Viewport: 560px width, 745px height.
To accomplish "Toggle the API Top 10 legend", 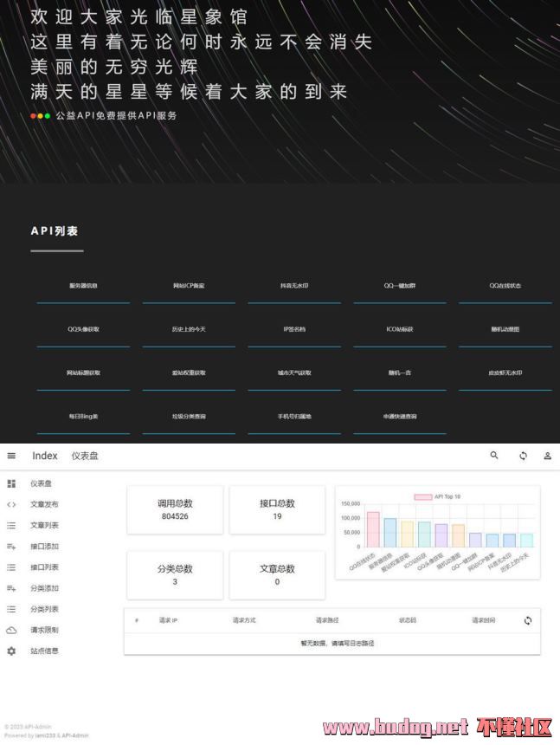I will [438, 497].
